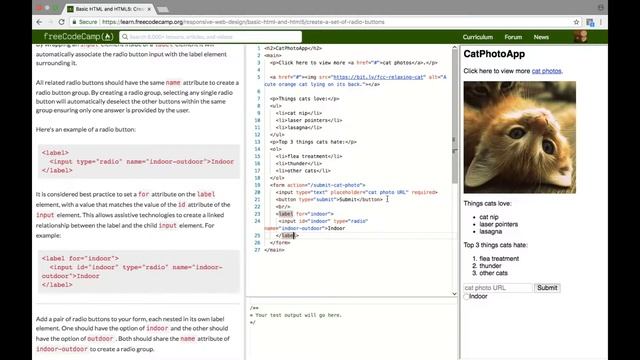Click the 'Top 3 things cats hate:' preview text
The width and height of the screenshot is (640, 360).
point(496,245)
